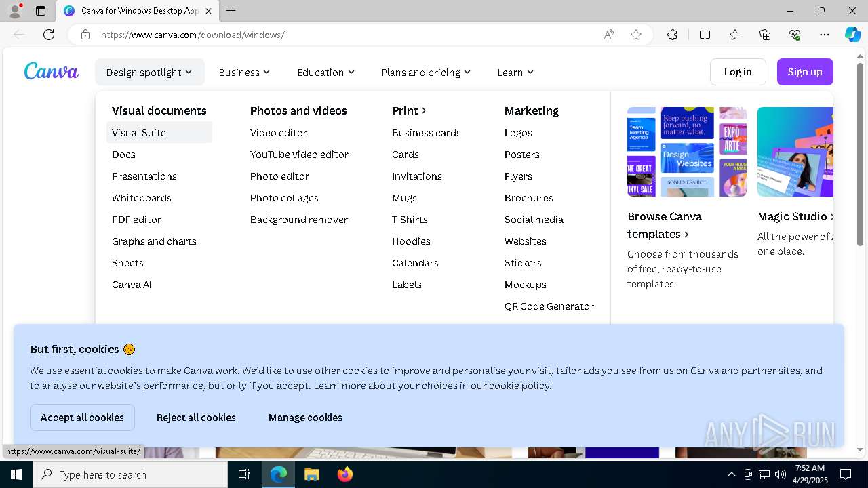This screenshot has height=488, width=868.
Task: Expand the Learn dropdown
Action: [515, 72]
